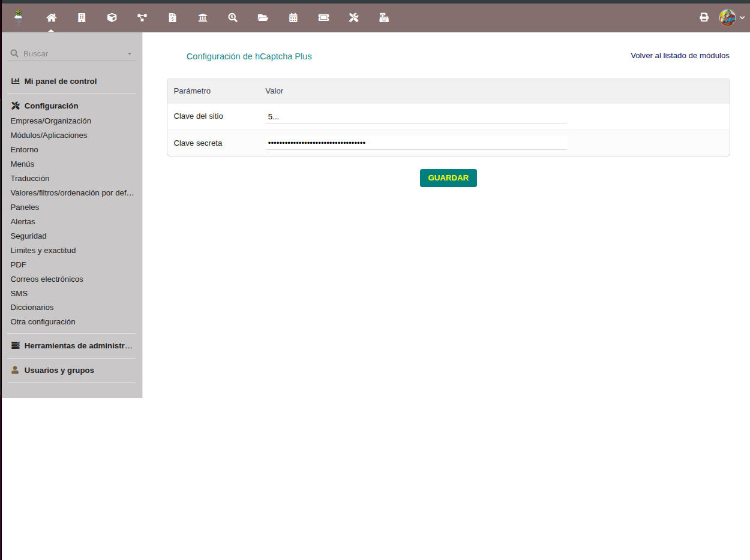Viewport: 750px width, 560px height.
Task: Click the server icon beside Herramientas
Action: [x=16, y=346]
